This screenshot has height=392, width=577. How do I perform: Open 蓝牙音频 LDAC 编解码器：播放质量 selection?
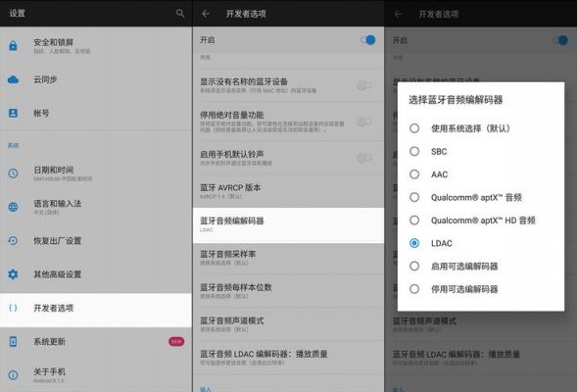pos(288,358)
